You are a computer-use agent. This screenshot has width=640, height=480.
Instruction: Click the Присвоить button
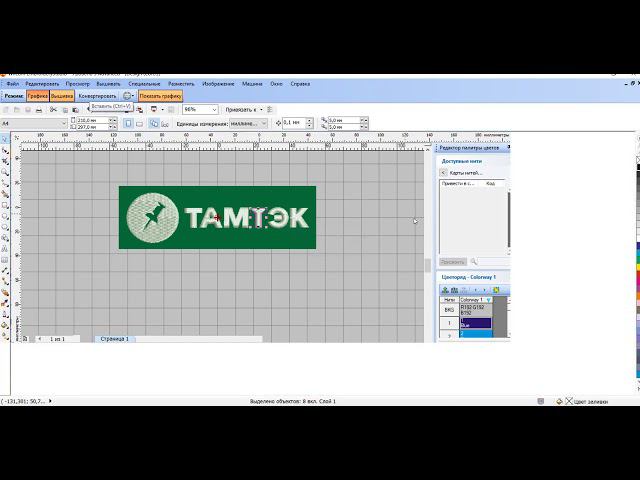453,262
